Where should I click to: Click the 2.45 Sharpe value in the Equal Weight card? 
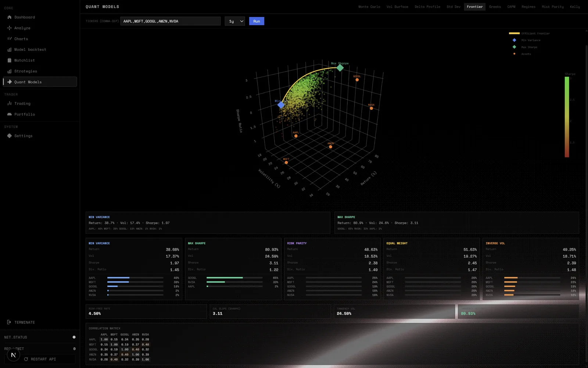click(x=472, y=263)
